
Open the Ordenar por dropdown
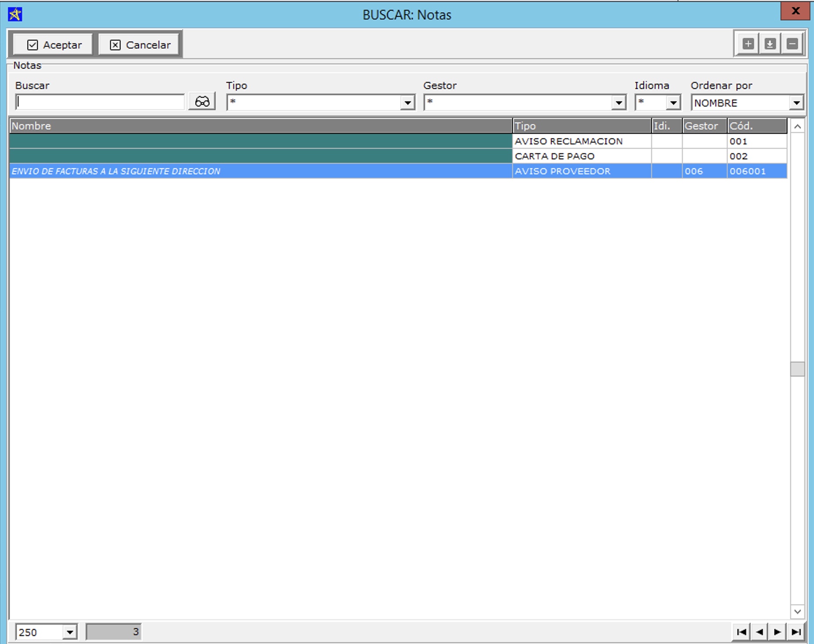(x=796, y=103)
